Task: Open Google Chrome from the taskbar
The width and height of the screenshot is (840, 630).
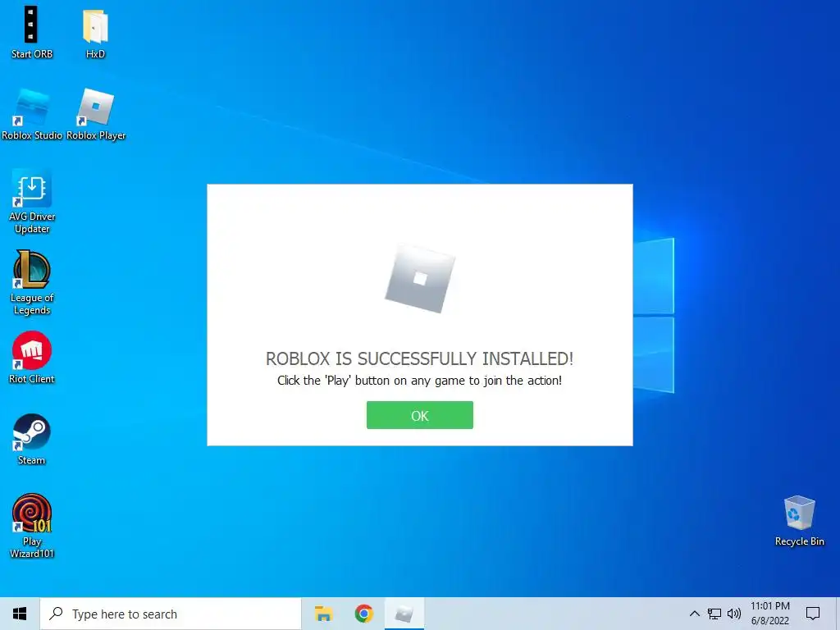Action: [363, 614]
